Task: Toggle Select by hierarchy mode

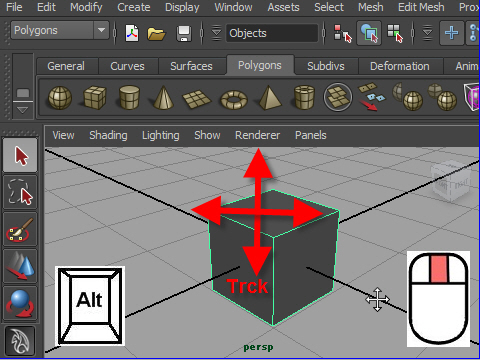Action: 343,33
